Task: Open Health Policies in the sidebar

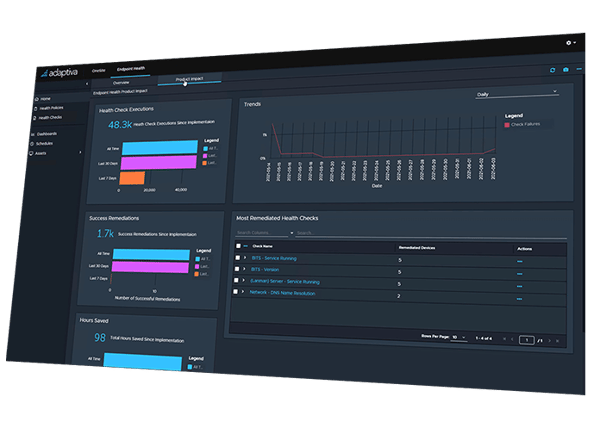Action: click(x=49, y=108)
